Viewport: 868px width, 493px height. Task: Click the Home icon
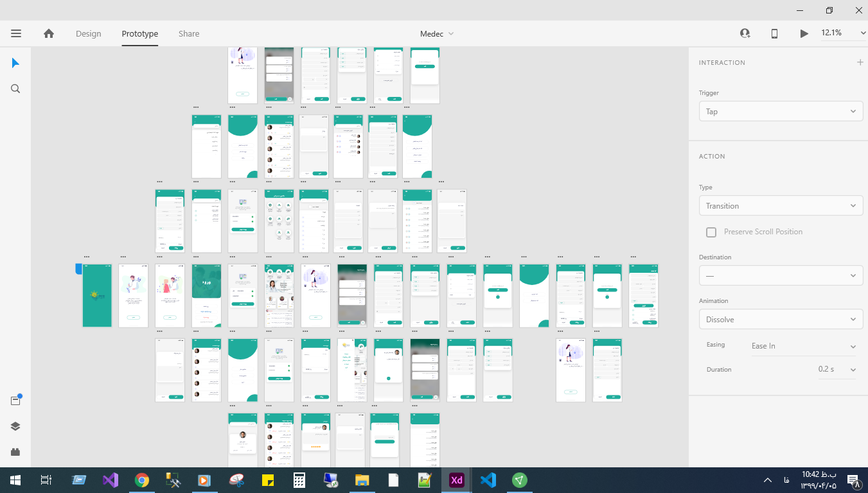(49, 33)
